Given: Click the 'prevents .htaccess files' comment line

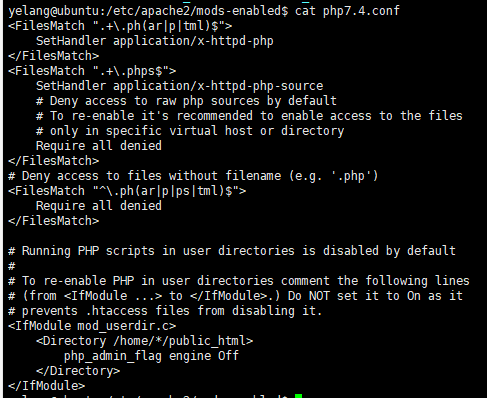Looking at the screenshot, I should [x=165, y=311].
